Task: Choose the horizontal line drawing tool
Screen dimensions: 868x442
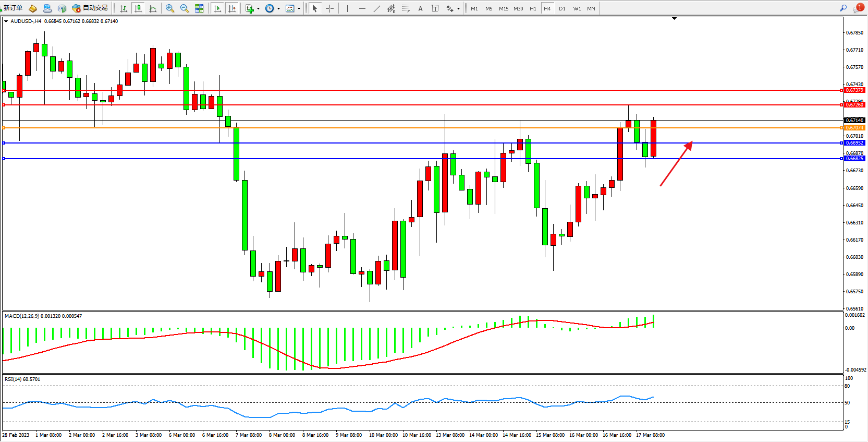Action: click(362, 8)
